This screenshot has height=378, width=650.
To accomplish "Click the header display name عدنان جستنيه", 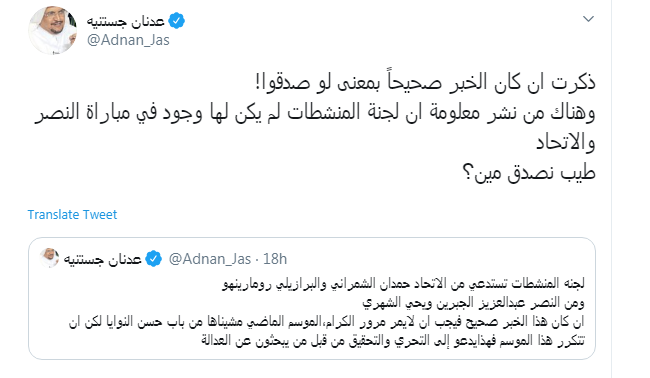I will click(x=126, y=21).
